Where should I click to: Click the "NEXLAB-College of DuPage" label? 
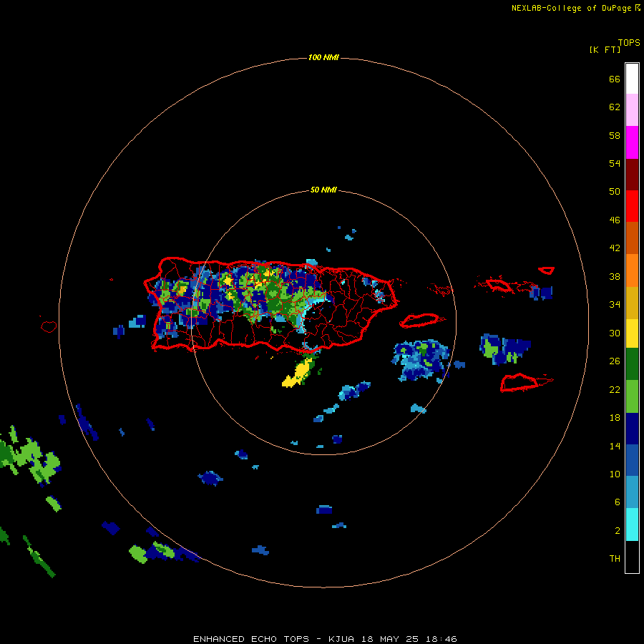point(571,8)
